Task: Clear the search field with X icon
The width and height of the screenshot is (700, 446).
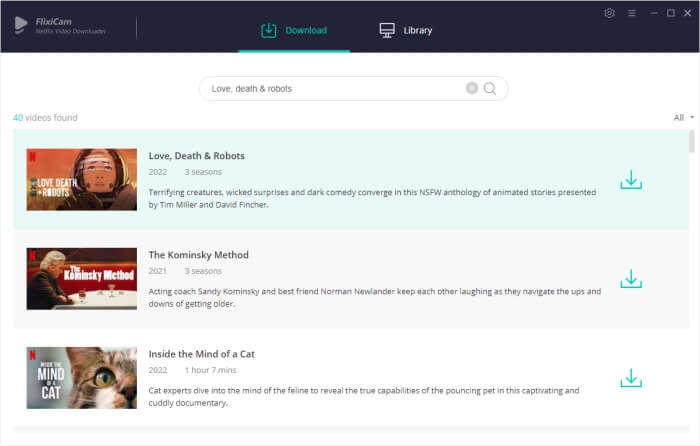Action: point(472,88)
